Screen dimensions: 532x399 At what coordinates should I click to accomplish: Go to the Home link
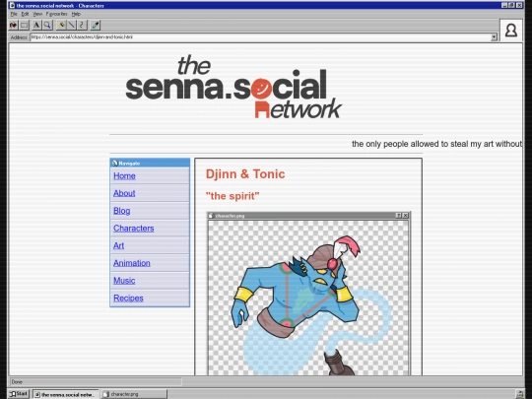(x=124, y=175)
